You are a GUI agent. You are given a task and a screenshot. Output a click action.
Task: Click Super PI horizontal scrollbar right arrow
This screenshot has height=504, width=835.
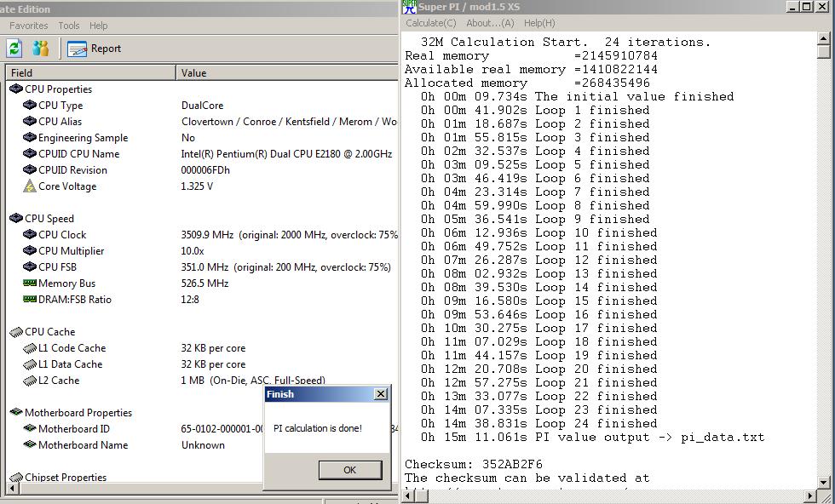(809, 495)
